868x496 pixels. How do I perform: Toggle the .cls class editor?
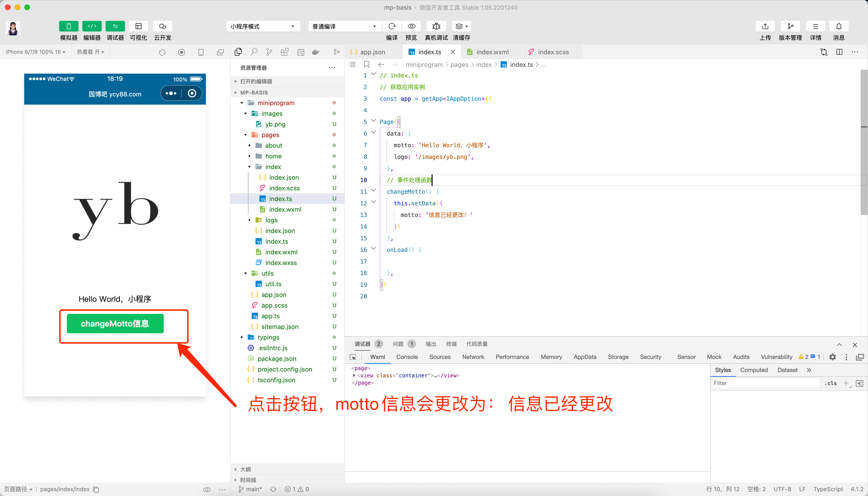(x=830, y=383)
